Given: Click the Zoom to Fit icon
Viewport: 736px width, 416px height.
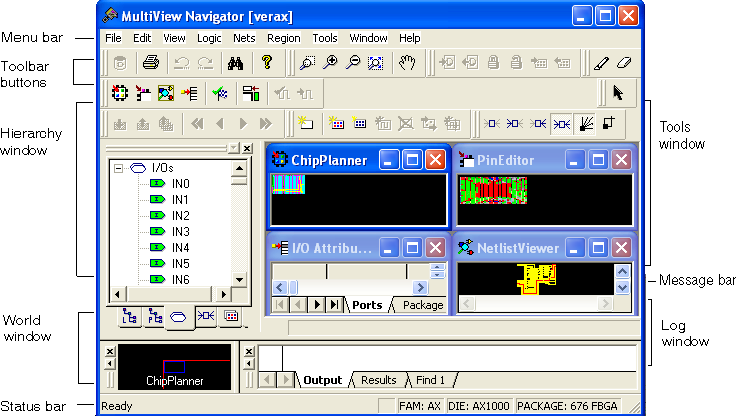Looking at the screenshot, I should tap(376, 62).
